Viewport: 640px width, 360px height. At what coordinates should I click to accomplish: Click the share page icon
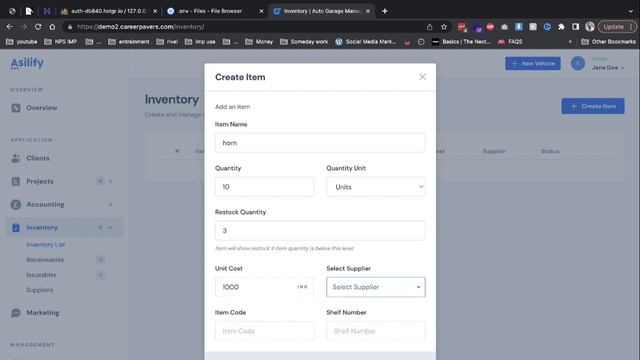[429, 27]
